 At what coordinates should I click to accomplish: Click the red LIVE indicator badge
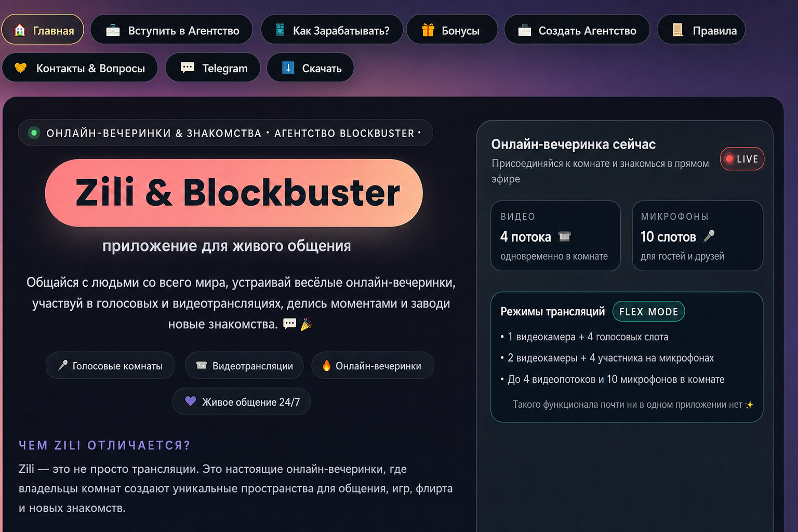(x=742, y=159)
